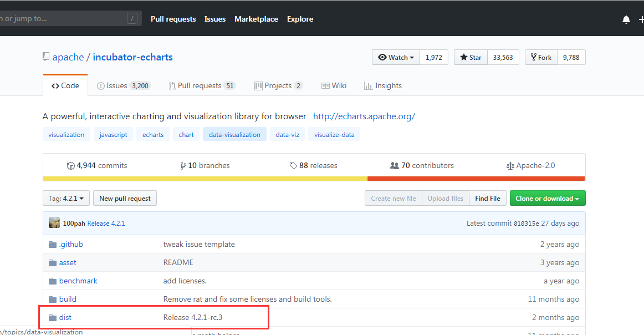Click the .github folder icon
Viewport: 644px width, 335px height.
pyautogui.click(x=53, y=245)
